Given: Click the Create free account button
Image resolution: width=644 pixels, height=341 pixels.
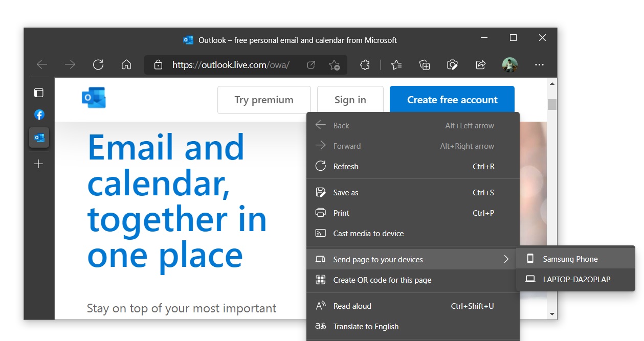Looking at the screenshot, I should pos(452,99).
